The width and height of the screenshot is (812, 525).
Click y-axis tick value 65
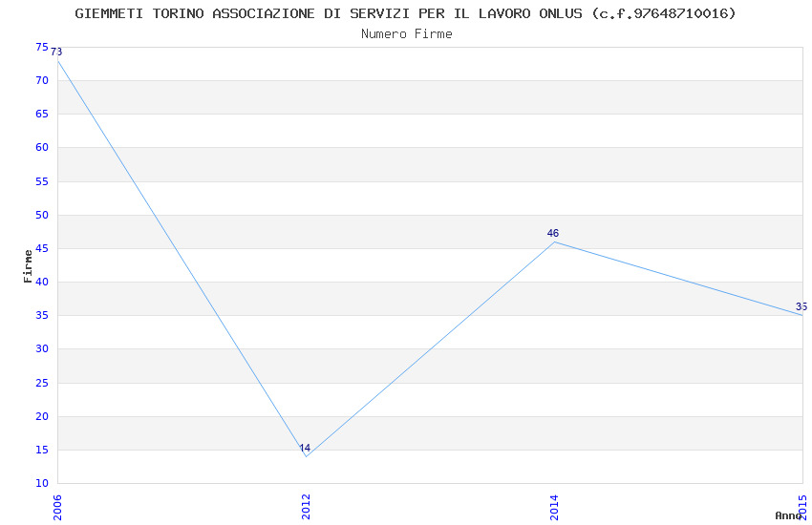tap(42, 114)
